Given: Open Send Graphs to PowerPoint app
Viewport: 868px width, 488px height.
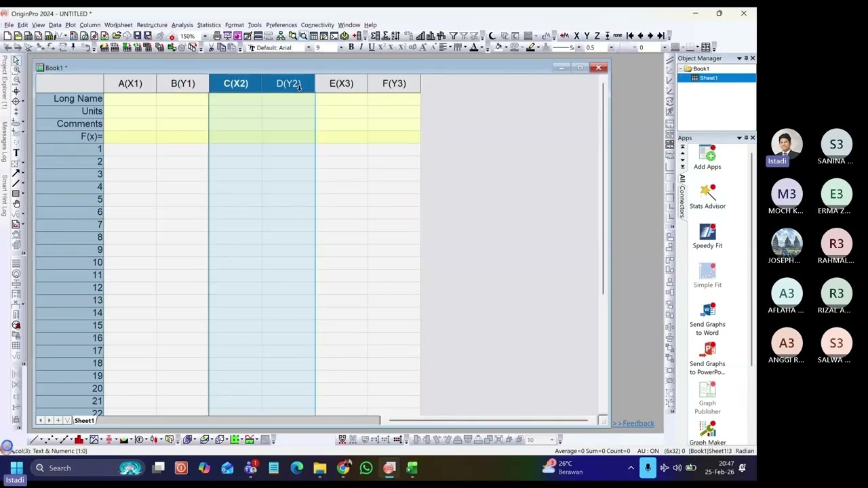Looking at the screenshot, I should coord(707,359).
